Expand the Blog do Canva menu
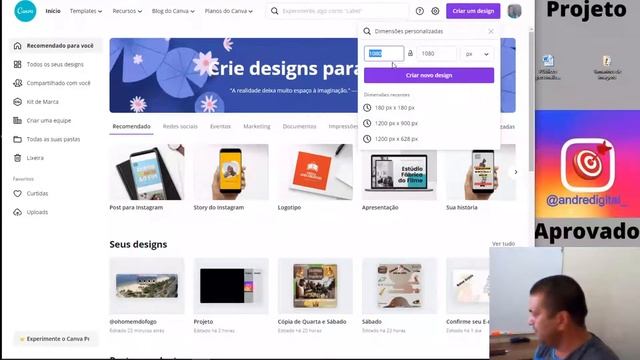The image size is (640, 360). 173,11
